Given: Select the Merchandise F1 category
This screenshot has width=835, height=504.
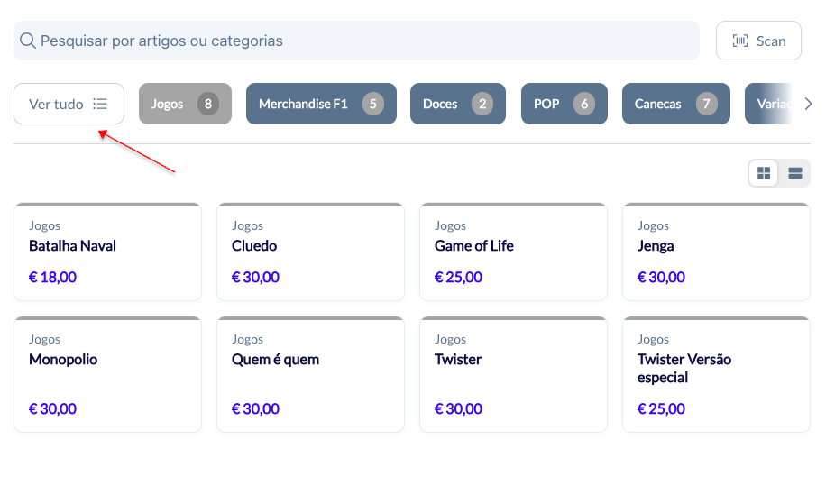Looking at the screenshot, I should (321, 104).
